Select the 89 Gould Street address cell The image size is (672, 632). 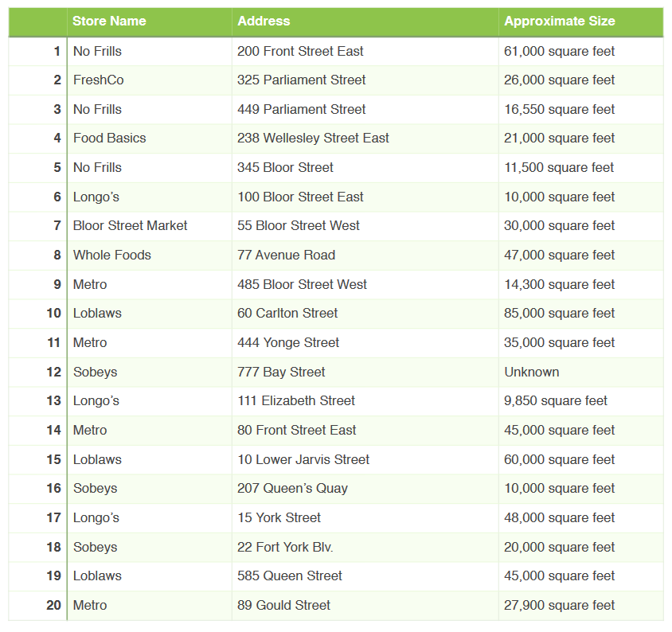(x=283, y=606)
